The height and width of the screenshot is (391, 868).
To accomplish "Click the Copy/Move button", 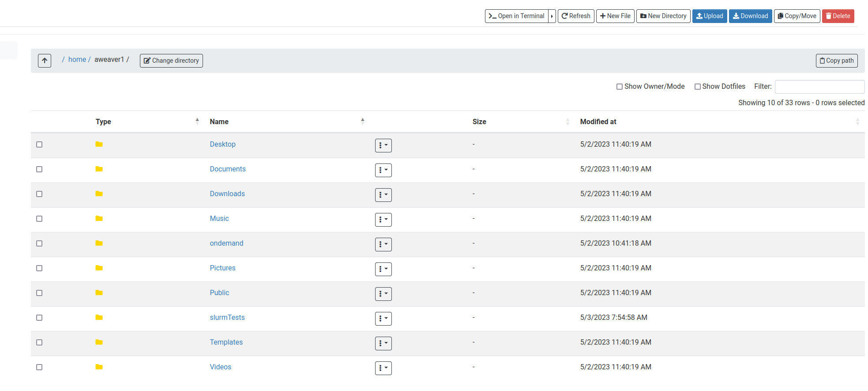I will (797, 16).
